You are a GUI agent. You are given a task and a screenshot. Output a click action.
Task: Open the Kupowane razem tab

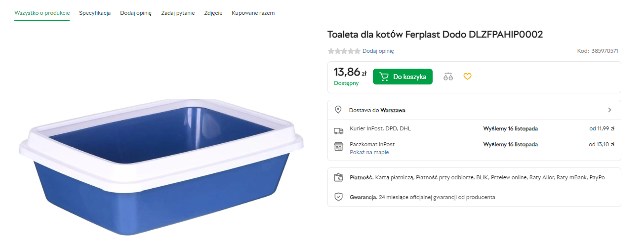[253, 13]
